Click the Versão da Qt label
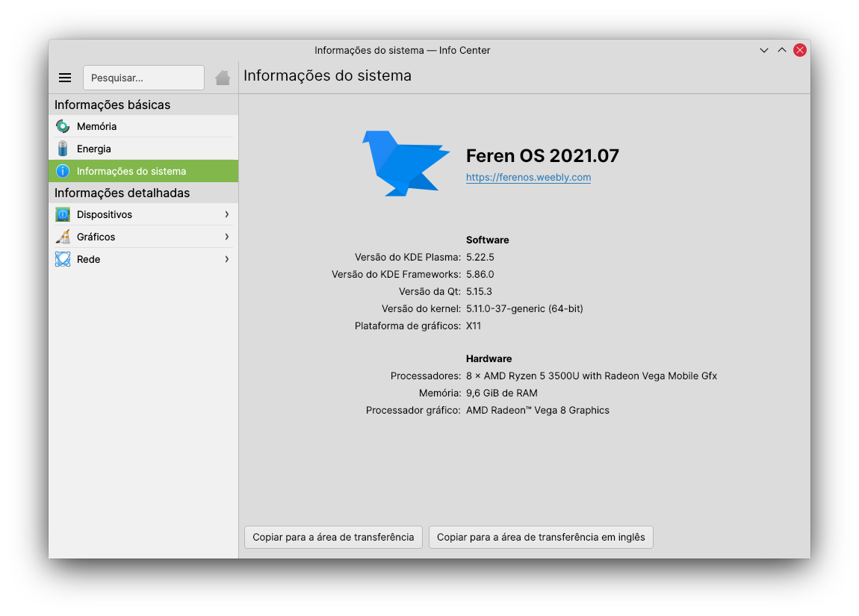The width and height of the screenshot is (859, 616). (x=429, y=292)
